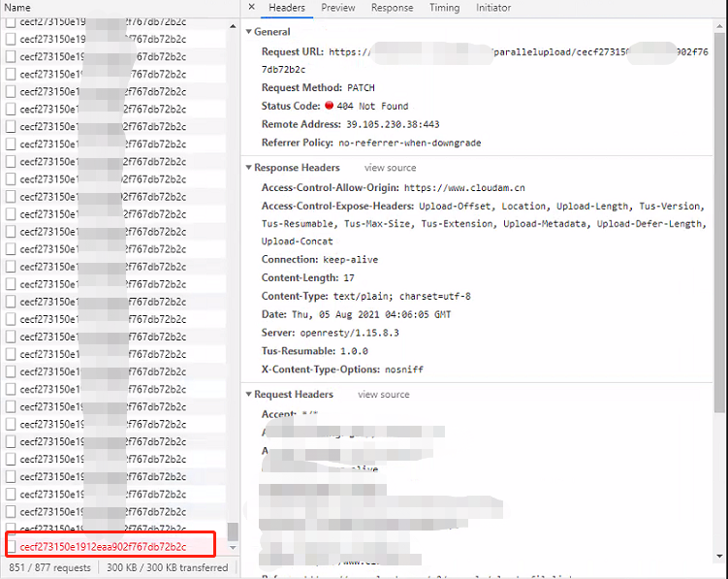This screenshot has width=728, height=579.
Task: Open the Initiator tab
Action: (493, 8)
